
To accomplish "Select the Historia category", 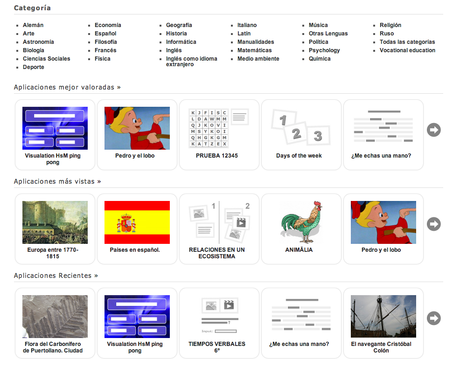I will pyautogui.click(x=176, y=33).
